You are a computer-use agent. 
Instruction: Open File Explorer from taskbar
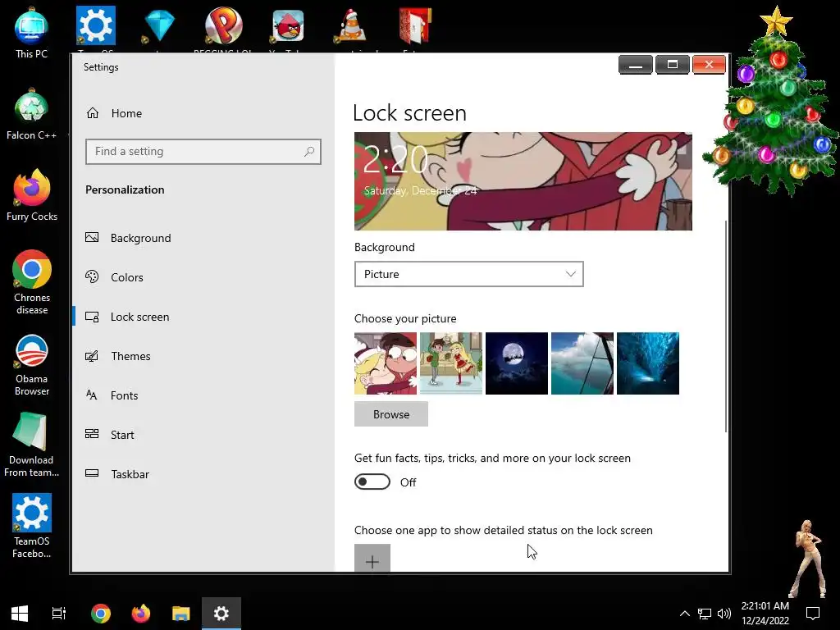[x=181, y=614]
